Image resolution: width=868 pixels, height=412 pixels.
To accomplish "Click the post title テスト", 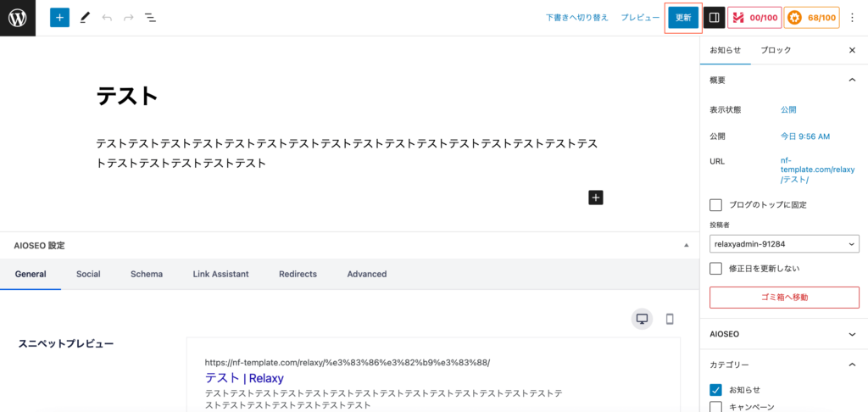I will pos(127,97).
